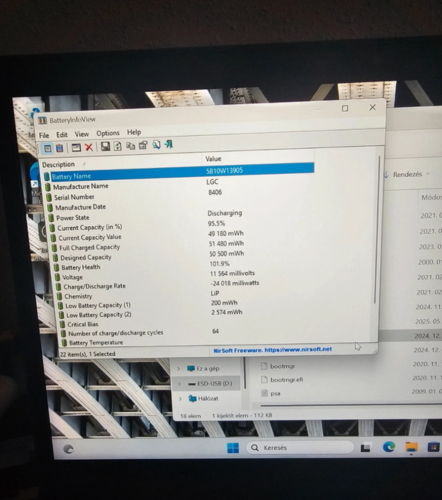Click the Windows Start button
This screenshot has width=442, height=500.
point(233,447)
